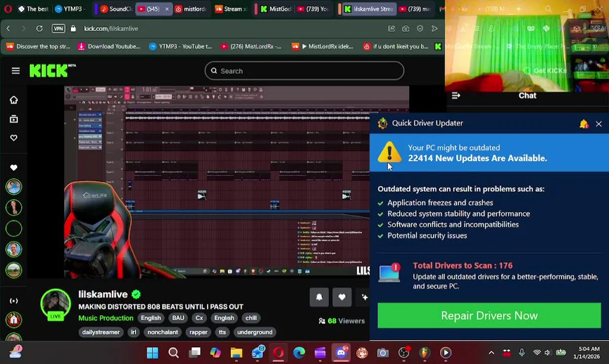Click the volume icon in system tray

click(547, 352)
